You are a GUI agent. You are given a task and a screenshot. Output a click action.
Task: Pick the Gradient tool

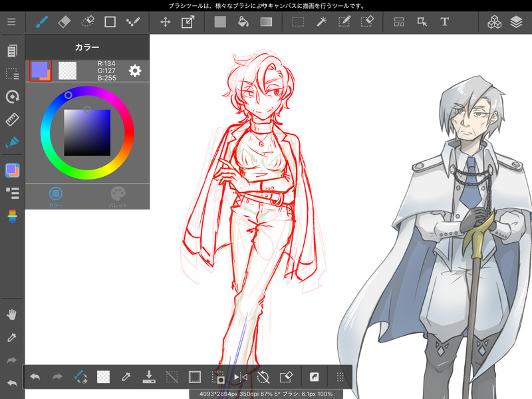[266, 22]
